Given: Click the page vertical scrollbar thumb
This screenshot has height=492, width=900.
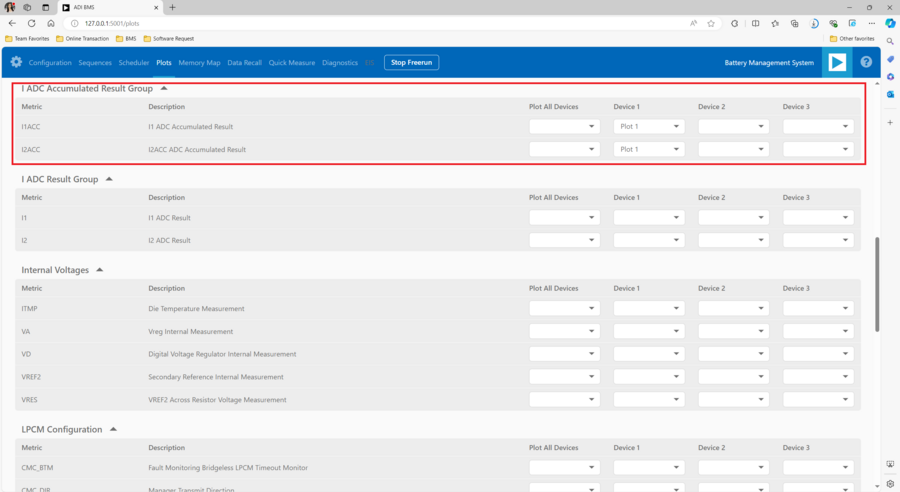Looking at the screenshot, I should click(877, 285).
